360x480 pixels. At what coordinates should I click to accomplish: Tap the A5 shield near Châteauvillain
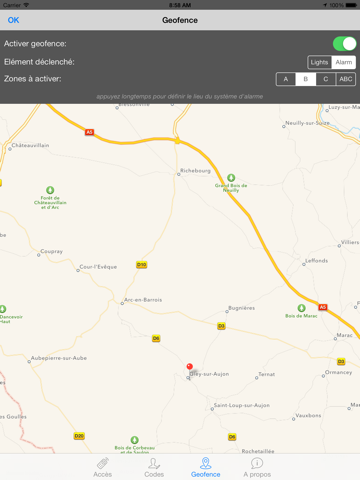[x=89, y=132]
